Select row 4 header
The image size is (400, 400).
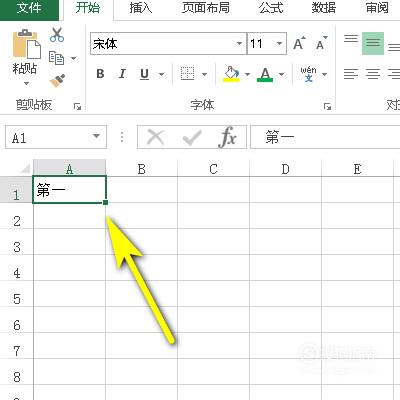point(16,268)
